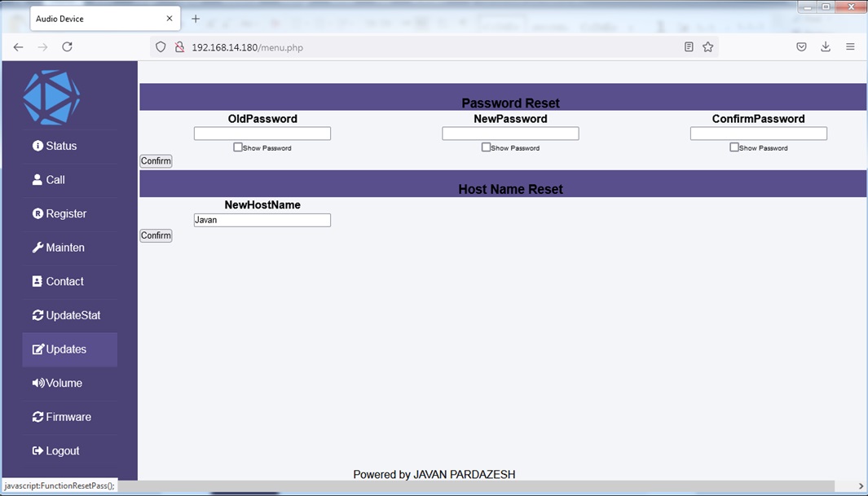Bookmark this page with the star icon
This screenshot has width=868, height=496.
click(707, 47)
